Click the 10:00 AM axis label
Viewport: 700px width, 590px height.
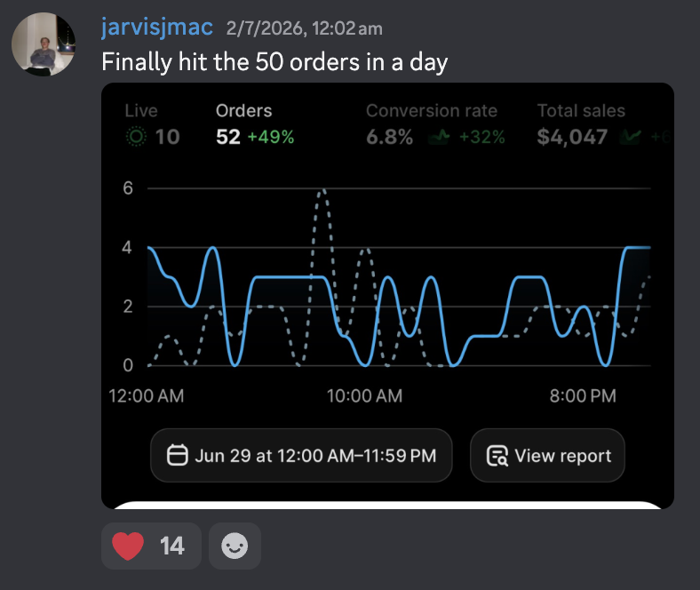pos(364,395)
